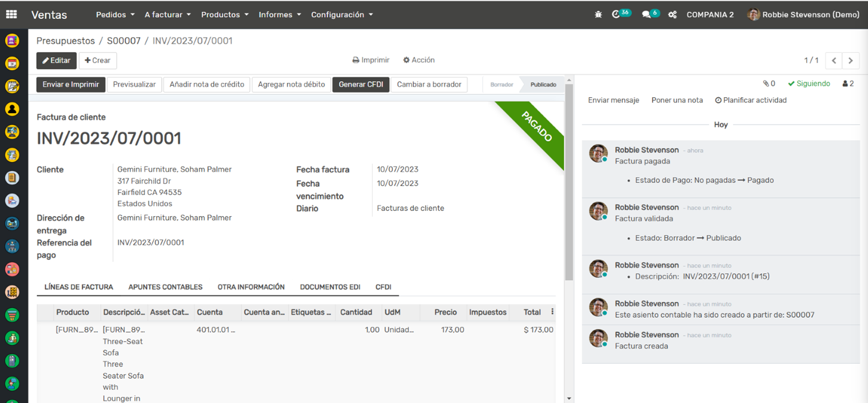This screenshot has width=868, height=403.
Task: Click the invoice form vertical scrollbar
Action: click(x=568, y=183)
